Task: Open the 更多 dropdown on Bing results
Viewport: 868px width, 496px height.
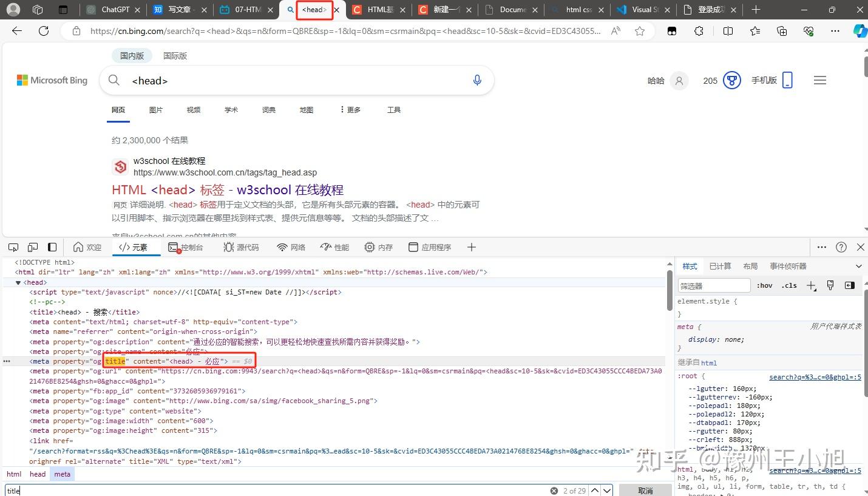Action: 351,110
